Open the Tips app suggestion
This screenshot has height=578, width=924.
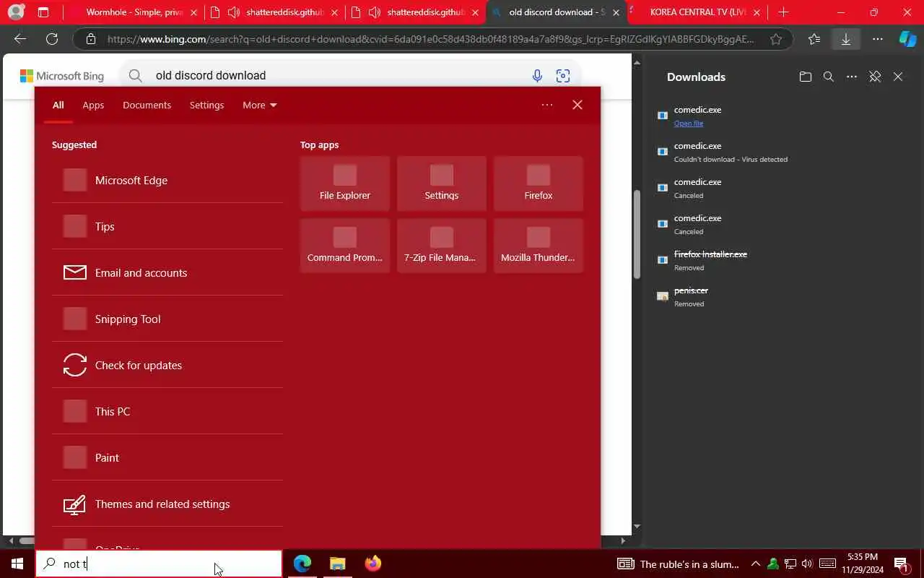[x=167, y=227]
